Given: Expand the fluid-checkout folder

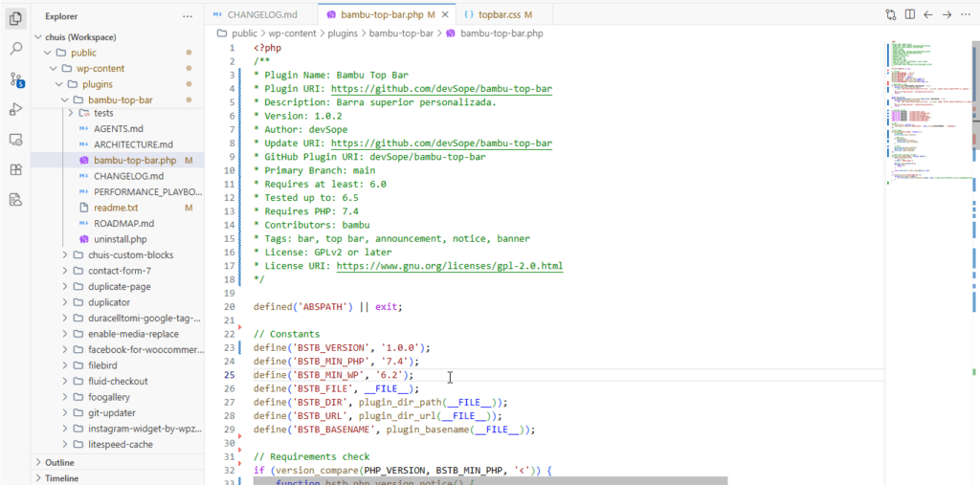Looking at the screenshot, I should [x=65, y=382].
